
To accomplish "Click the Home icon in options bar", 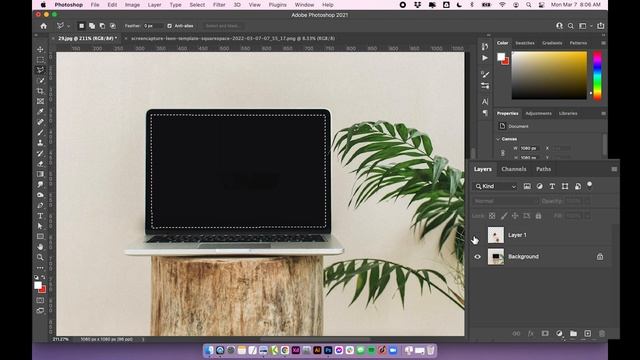I will pyautogui.click(x=44, y=26).
